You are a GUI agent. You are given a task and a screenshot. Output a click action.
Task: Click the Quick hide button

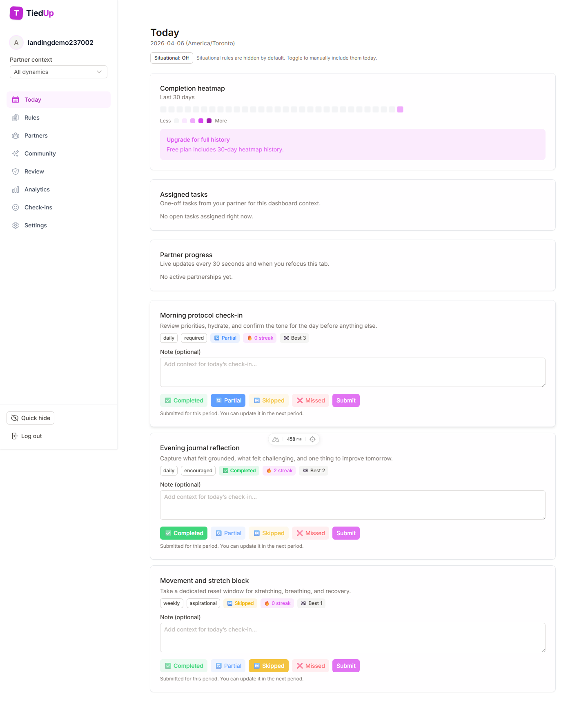30,418
